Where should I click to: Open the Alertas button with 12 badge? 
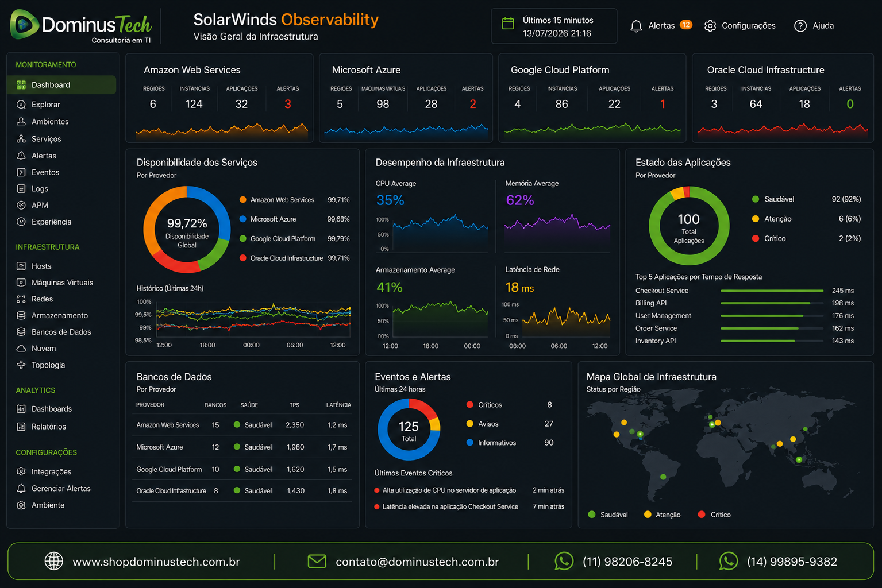pos(661,26)
